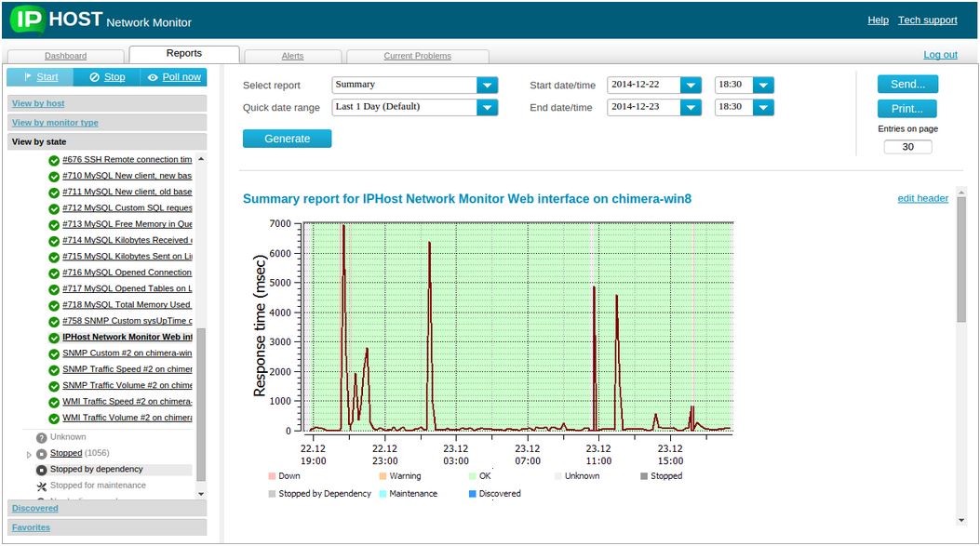
Task: Switch to the Alerts tab
Action: 293,56
